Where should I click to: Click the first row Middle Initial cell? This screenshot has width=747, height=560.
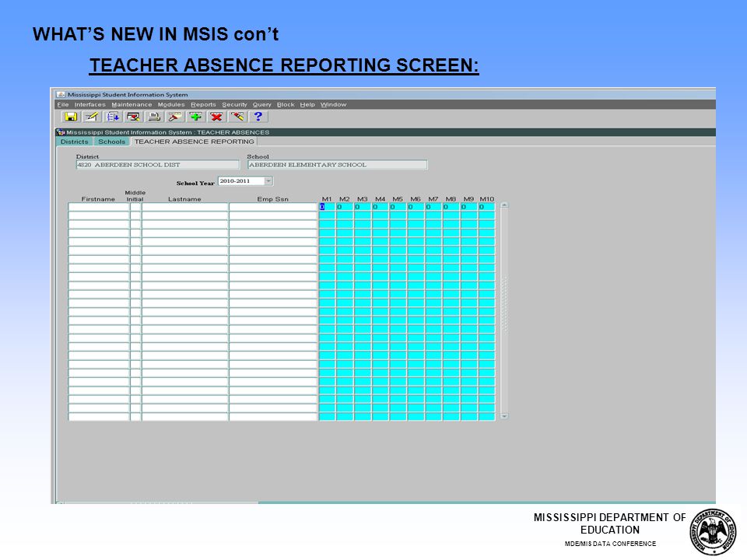pos(135,207)
